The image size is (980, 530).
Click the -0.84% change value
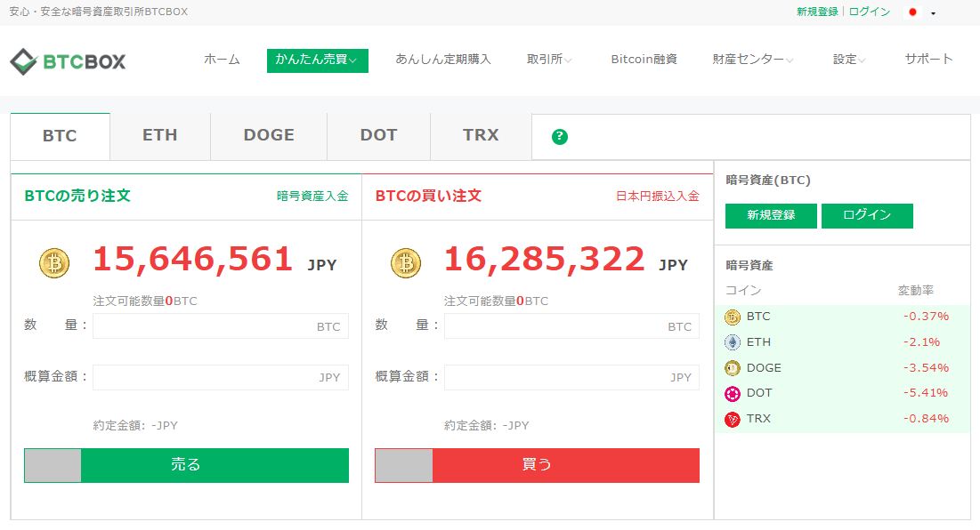(926, 418)
